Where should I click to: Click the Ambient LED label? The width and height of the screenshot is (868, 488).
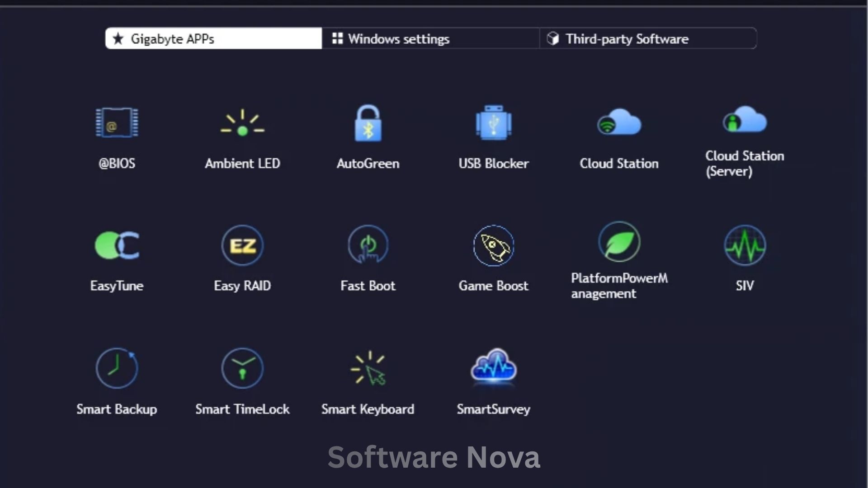[242, 163]
